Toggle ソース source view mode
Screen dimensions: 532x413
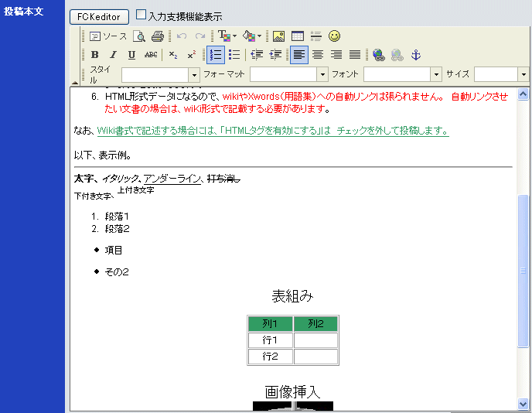click(x=108, y=36)
